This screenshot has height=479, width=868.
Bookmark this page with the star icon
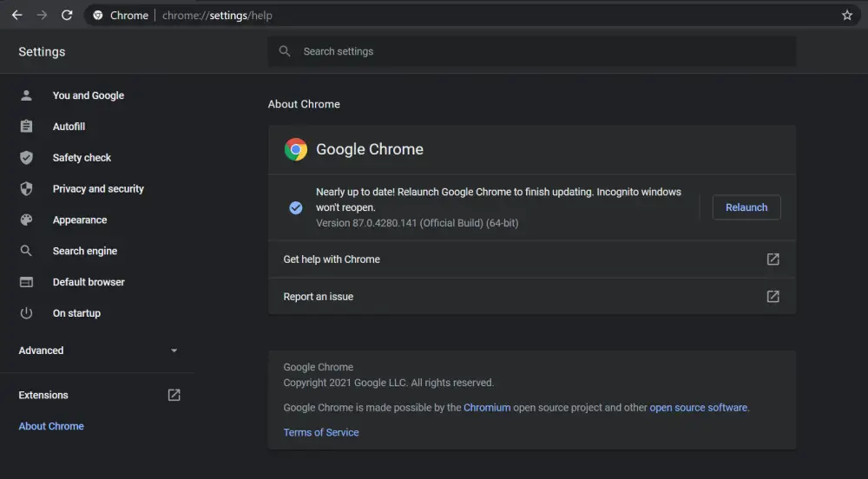click(847, 16)
